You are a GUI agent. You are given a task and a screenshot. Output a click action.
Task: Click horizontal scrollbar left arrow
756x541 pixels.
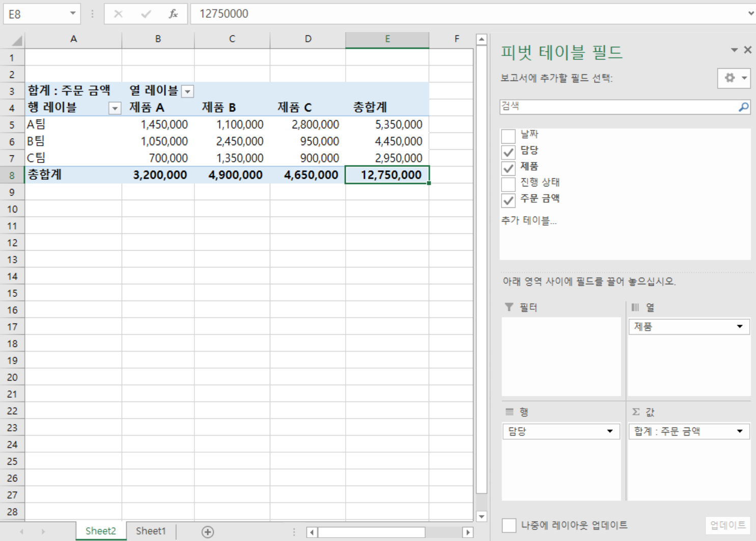312,532
